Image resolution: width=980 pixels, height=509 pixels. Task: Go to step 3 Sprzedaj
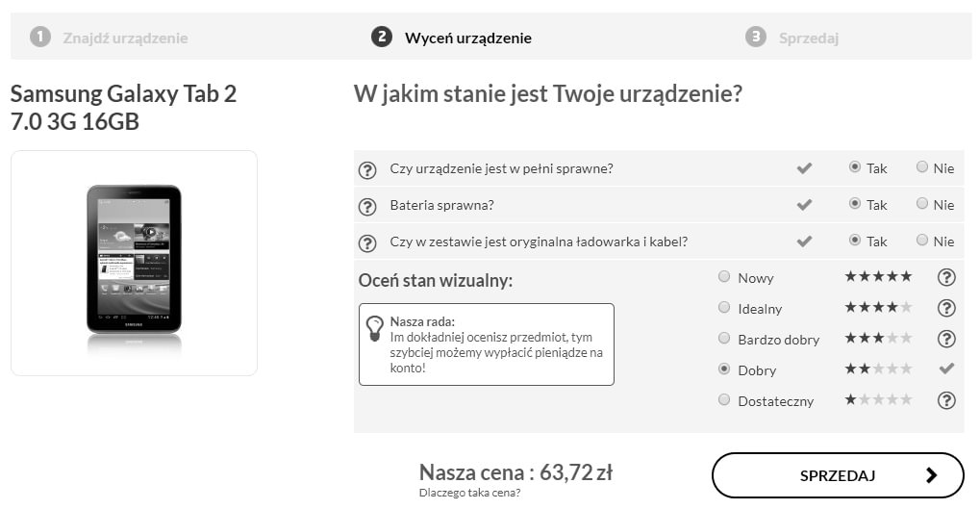tap(792, 38)
